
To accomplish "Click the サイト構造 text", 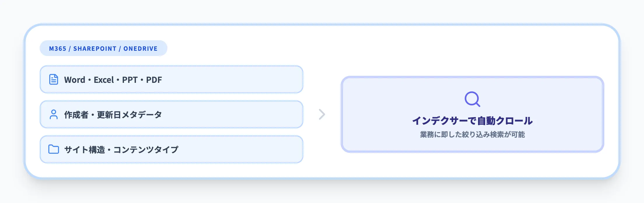I will pyautogui.click(x=84, y=150).
